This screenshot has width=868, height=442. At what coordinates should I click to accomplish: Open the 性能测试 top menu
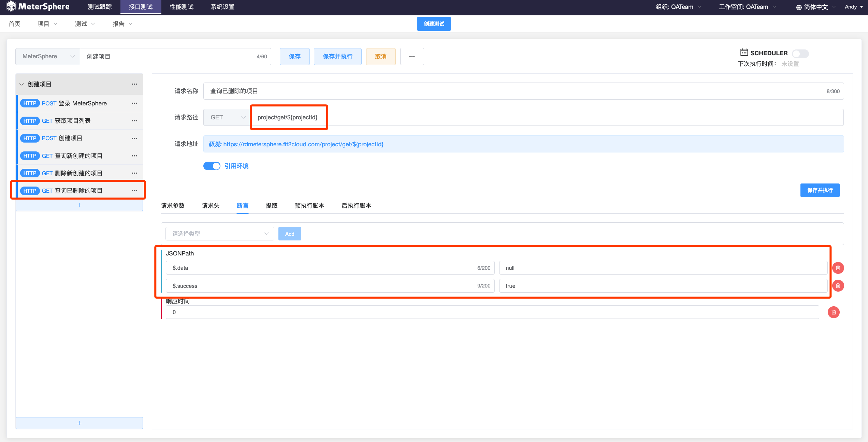pos(182,7)
